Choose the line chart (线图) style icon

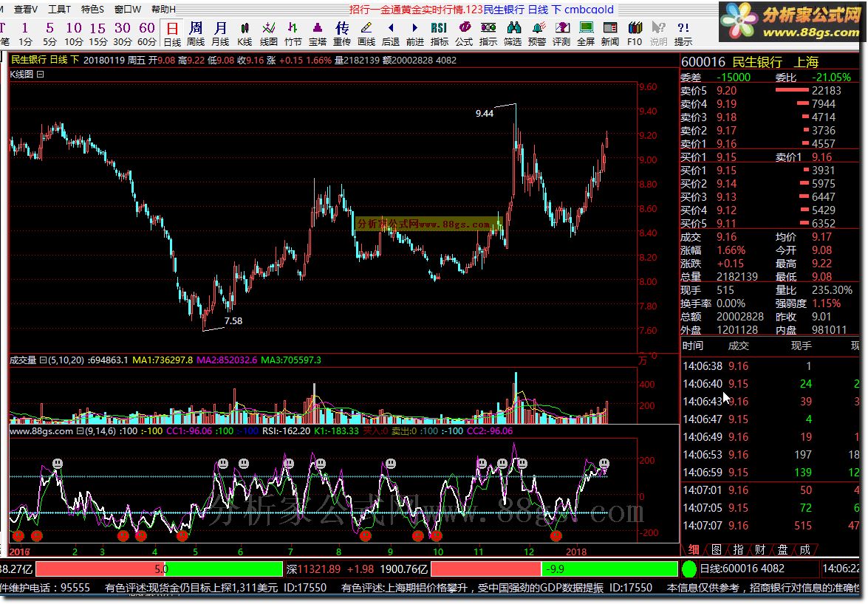[x=268, y=33]
